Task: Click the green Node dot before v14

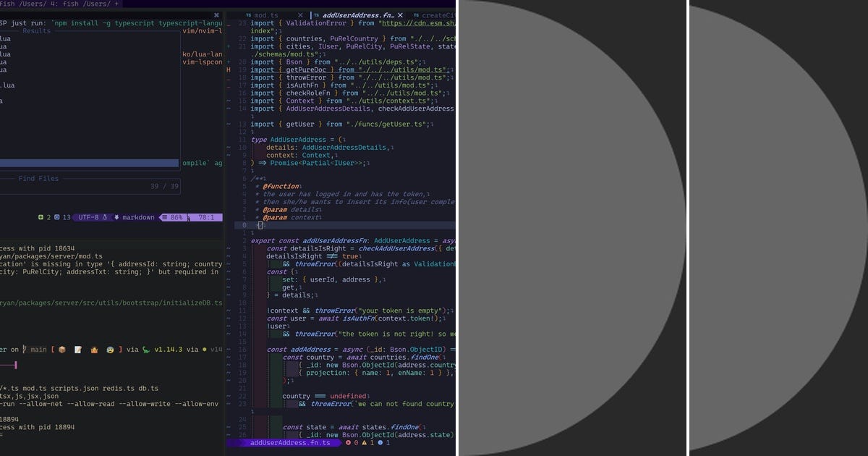Action: [206, 350]
